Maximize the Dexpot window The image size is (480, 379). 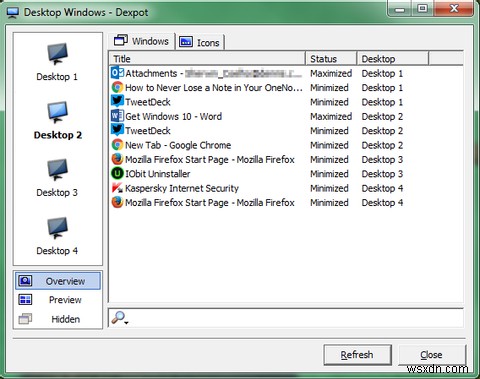(422, 9)
